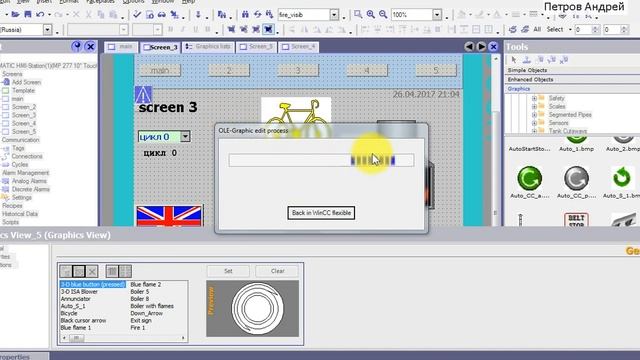The height and width of the screenshot is (360, 640).
Task: Select 3-D ISA Blower in graphic list
Action: point(79,292)
